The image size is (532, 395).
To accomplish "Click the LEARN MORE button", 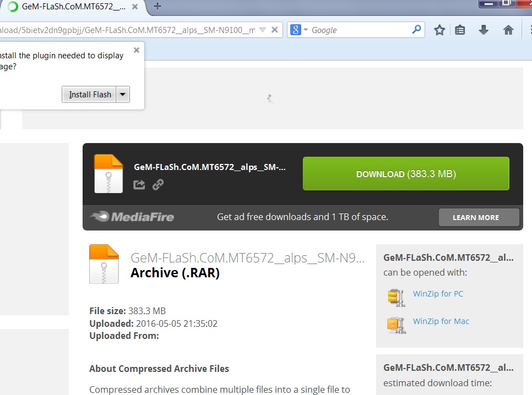I will pyautogui.click(x=479, y=217).
